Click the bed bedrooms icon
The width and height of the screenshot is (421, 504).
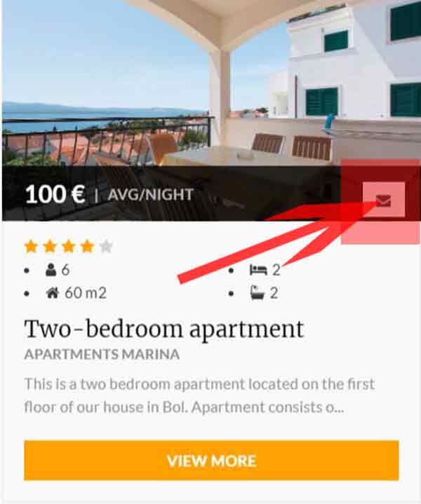point(258,270)
